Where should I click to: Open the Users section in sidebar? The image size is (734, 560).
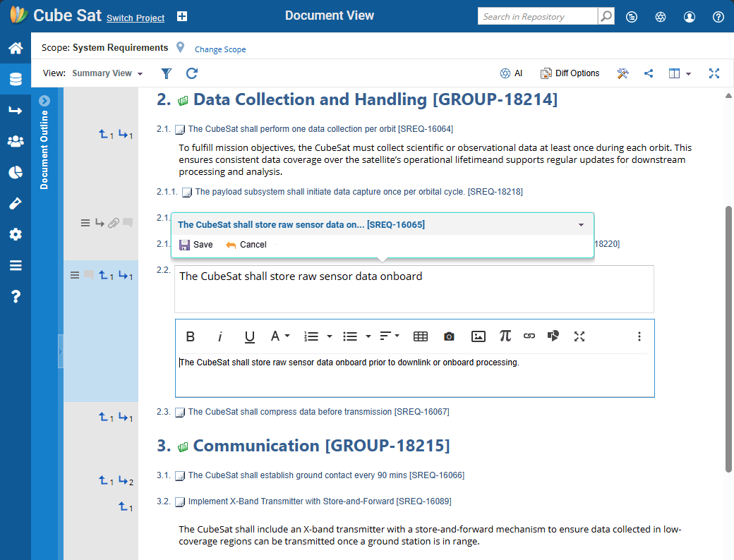[15, 141]
